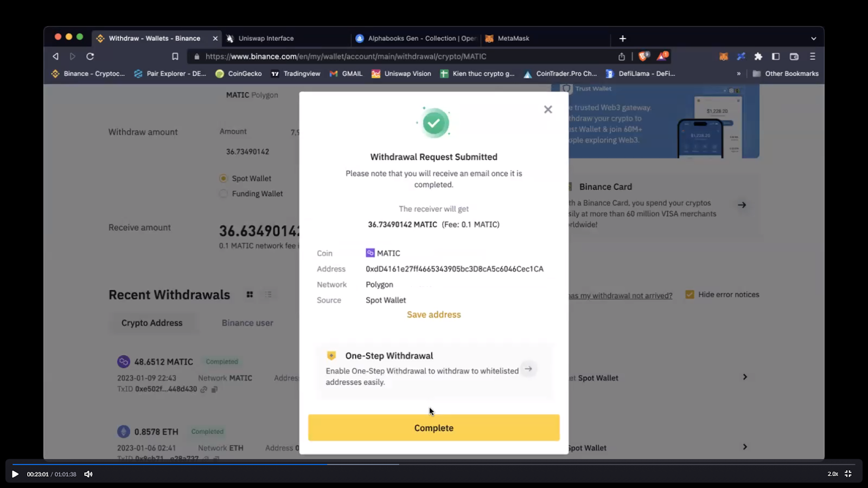Play the video
The image size is (868, 488).
coord(15,474)
